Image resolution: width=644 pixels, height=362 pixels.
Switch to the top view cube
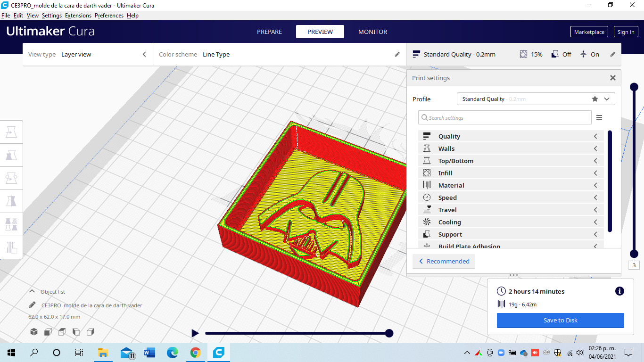point(62,332)
